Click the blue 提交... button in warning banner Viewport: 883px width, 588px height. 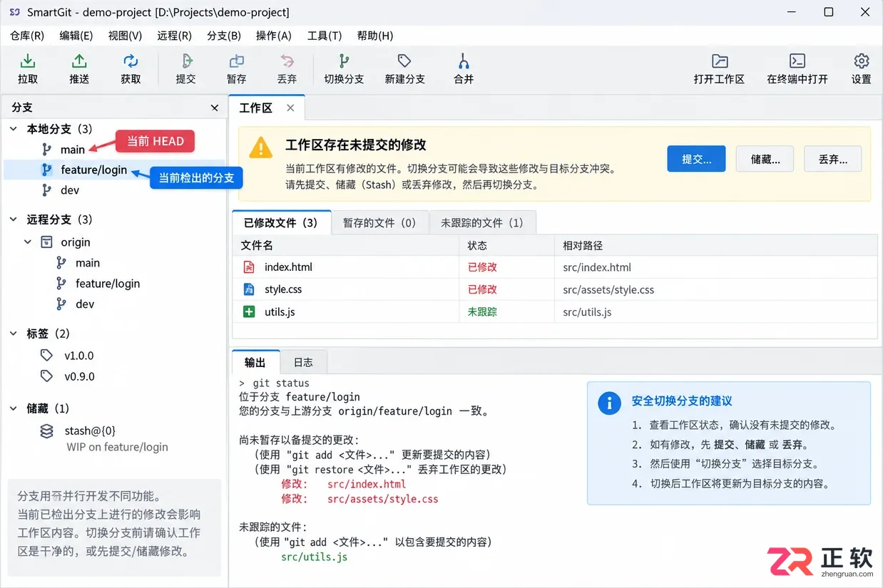697,159
